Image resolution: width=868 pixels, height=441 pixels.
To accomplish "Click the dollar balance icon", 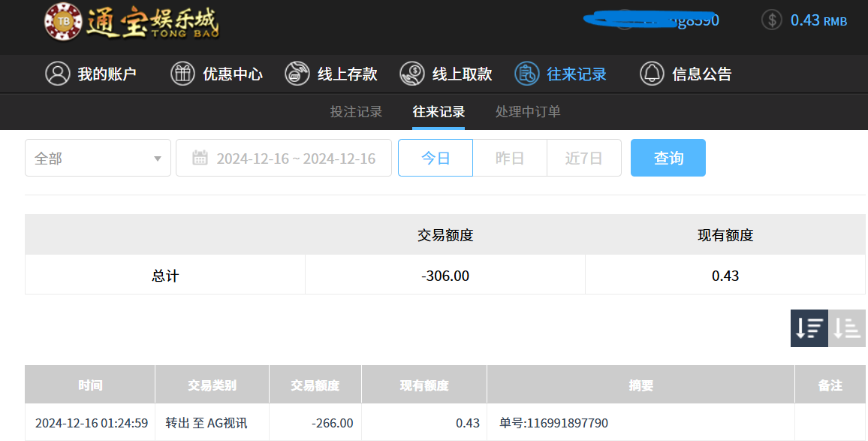I will [772, 20].
